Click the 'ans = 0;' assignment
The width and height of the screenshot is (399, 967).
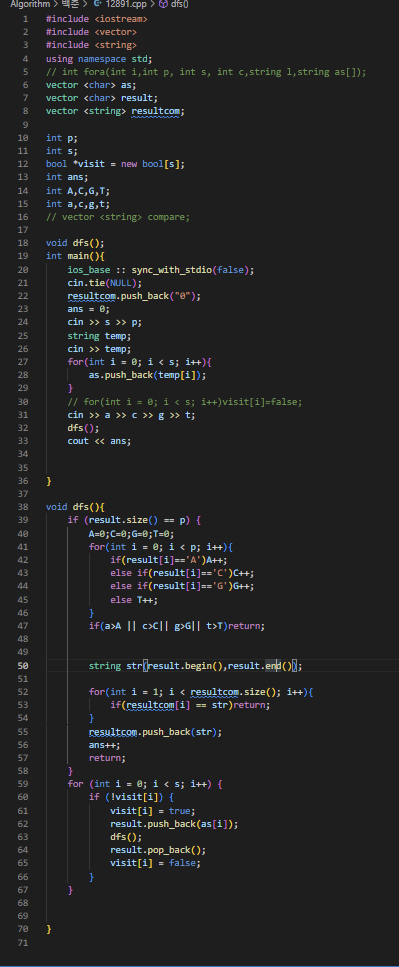(x=89, y=309)
